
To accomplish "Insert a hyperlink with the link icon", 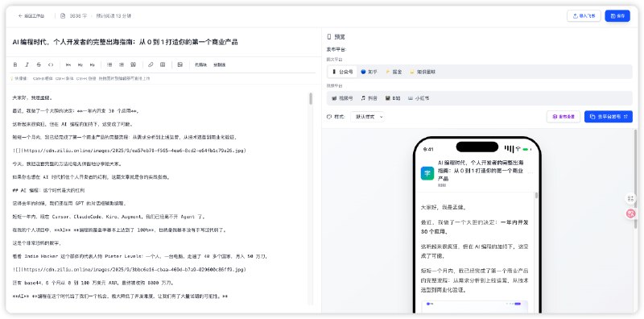I will 151,65.
